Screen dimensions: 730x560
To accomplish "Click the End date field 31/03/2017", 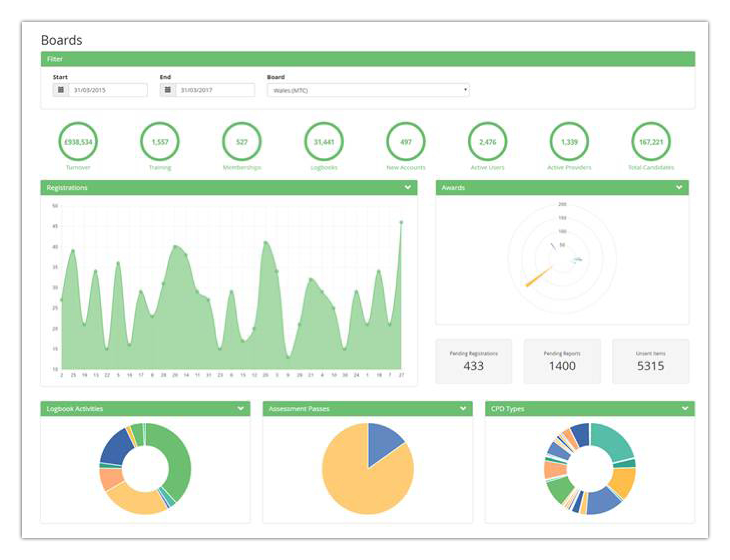I will tap(215, 90).
